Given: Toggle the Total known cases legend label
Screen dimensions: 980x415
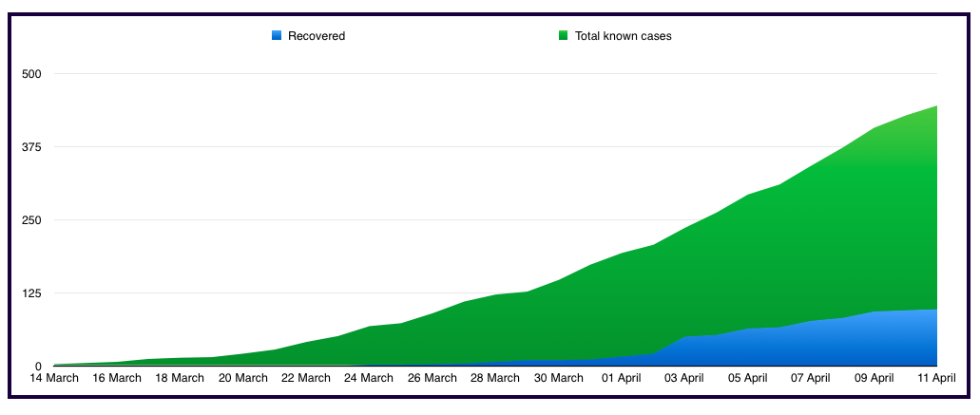Looking at the screenshot, I should click(624, 36).
